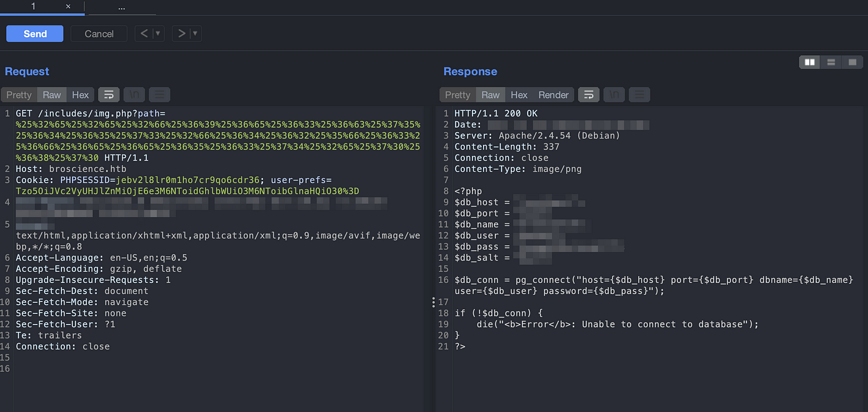This screenshot has width=868, height=412.
Task: Select combined single-panel layout icon
Action: click(x=852, y=62)
